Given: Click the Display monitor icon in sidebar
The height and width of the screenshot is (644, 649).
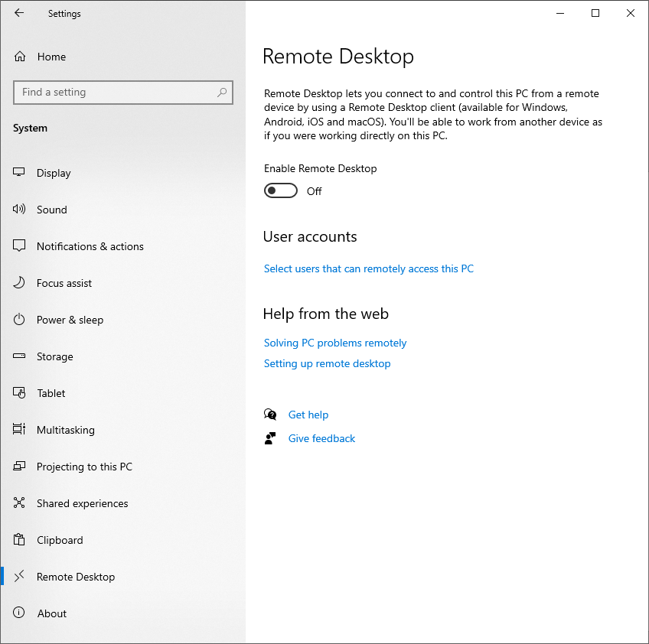Looking at the screenshot, I should (x=20, y=173).
